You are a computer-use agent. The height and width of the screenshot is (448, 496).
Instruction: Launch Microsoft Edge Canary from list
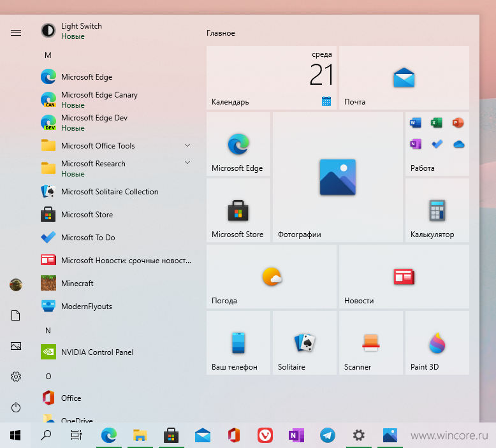pos(117,99)
